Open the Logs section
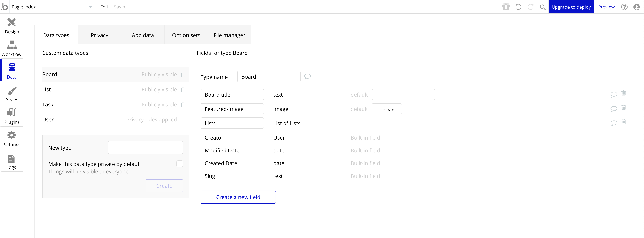This screenshot has width=644, height=238. click(x=12, y=162)
